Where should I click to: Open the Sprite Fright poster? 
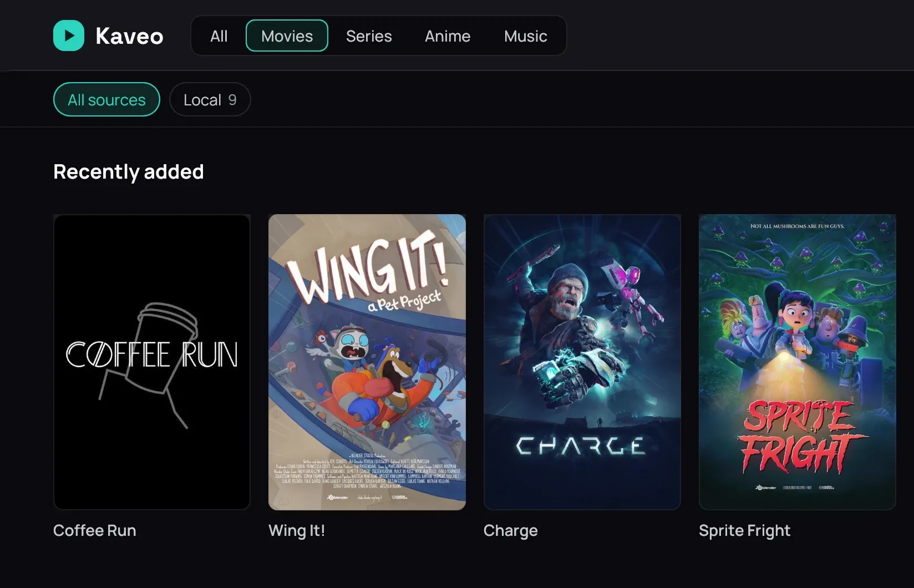click(798, 362)
